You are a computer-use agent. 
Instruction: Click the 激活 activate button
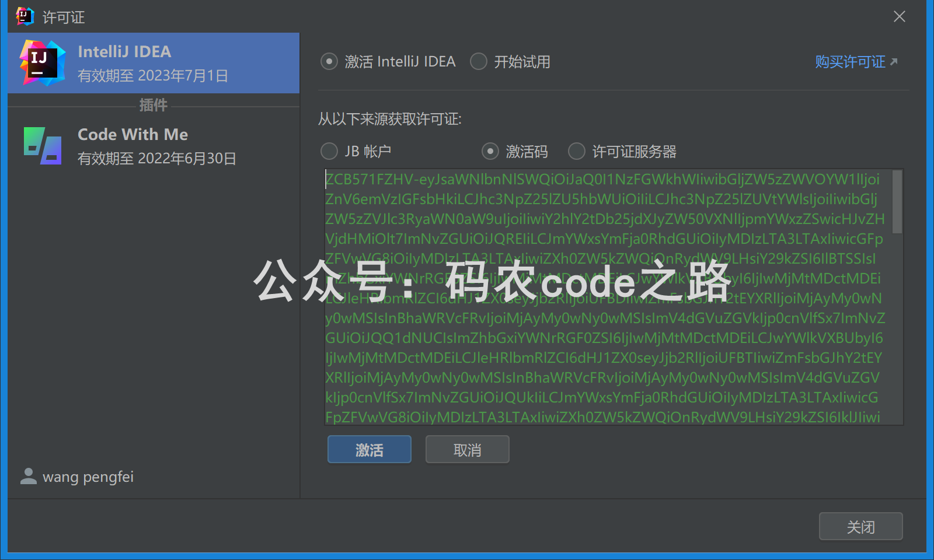[370, 449]
